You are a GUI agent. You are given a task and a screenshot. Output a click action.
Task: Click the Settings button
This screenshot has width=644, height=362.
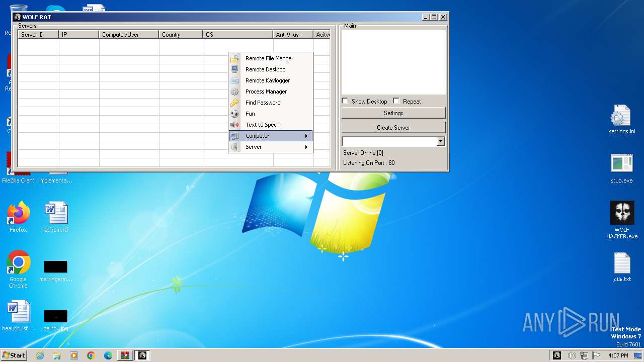click(x=393, y=113)
